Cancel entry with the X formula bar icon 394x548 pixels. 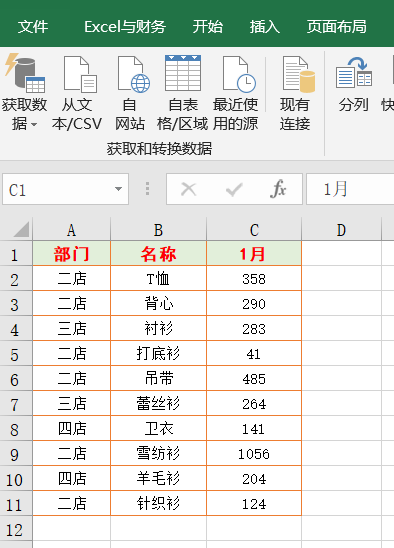coord(188,189)
